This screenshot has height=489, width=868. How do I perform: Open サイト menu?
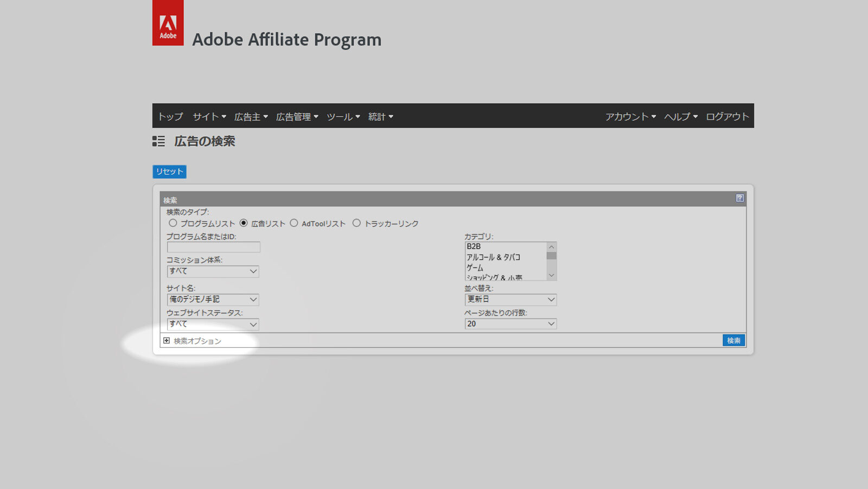pyautogui.click(x=209, y=116)
